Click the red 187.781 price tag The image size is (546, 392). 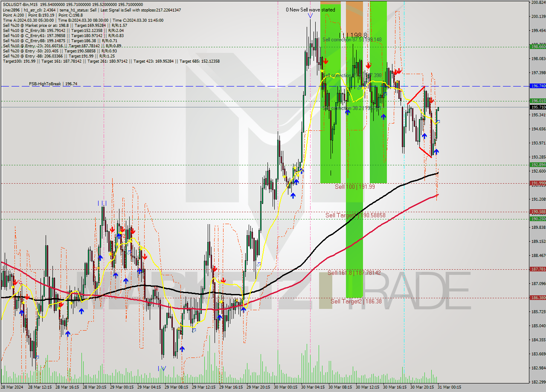[538, 269]
